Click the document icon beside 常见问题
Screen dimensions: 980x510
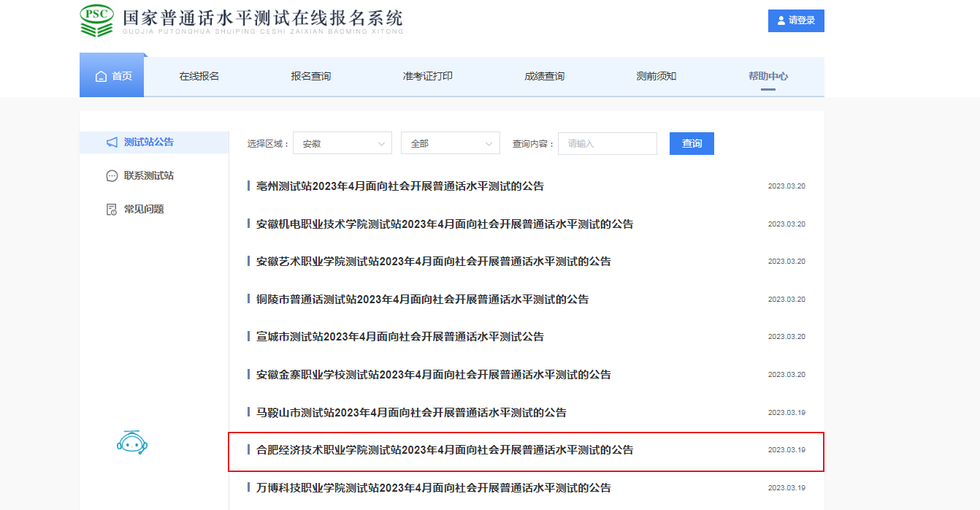tap(112, 210)
